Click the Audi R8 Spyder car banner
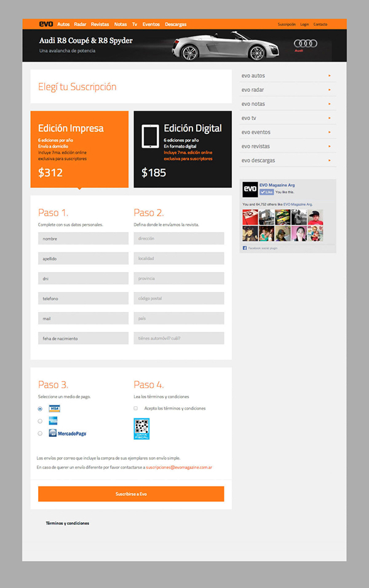This screenshot has height=588, width=369. [x=225, y=46]
